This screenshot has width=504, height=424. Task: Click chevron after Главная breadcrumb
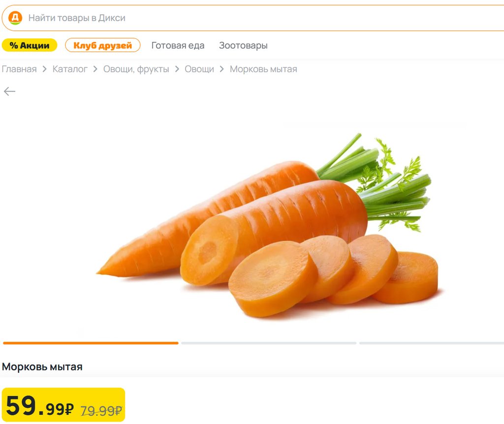click(45, 69)
